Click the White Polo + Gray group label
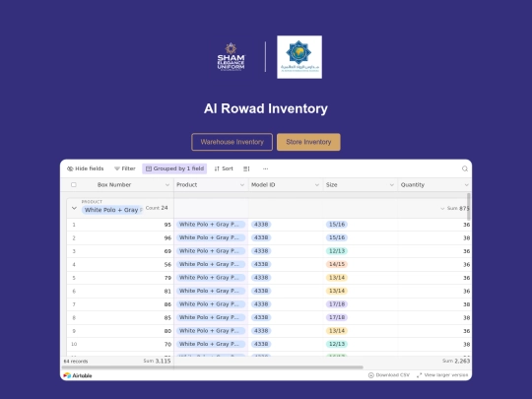532x399 pixels. (x=112, y=210)
